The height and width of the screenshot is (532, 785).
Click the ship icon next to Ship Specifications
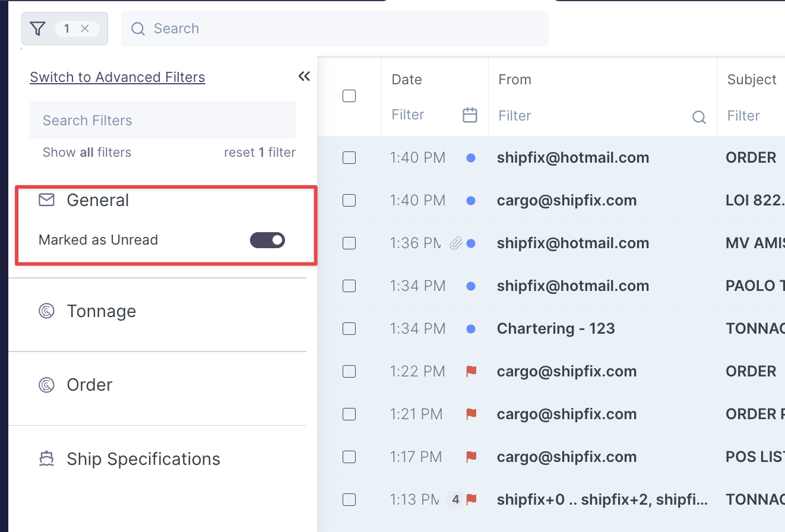(x=46, y=458)
